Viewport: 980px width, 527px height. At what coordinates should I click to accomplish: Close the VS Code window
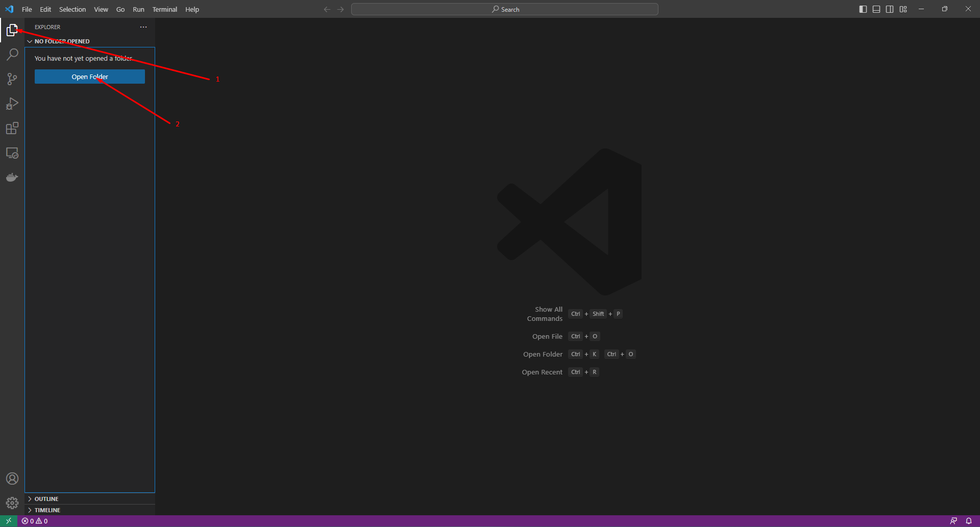[x=968, y=9]
